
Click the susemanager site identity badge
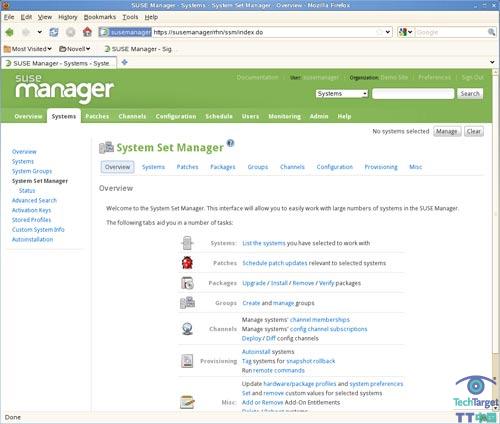tap(126, 32)
